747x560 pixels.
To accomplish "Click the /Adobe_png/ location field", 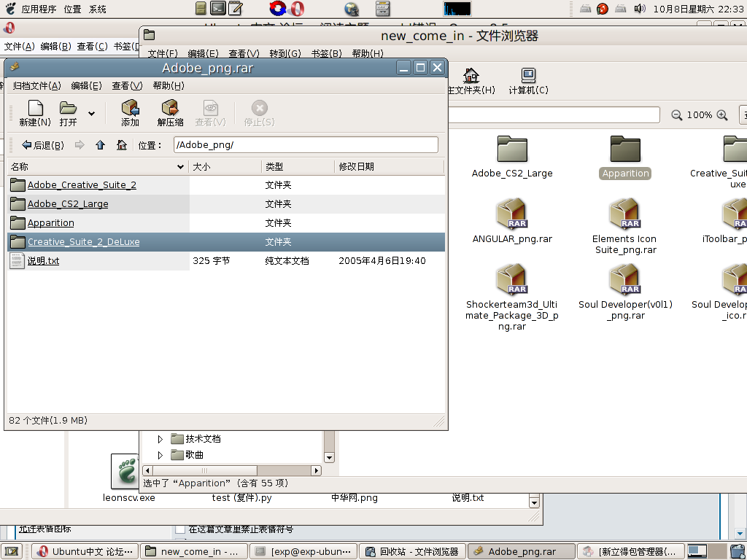I will tap(306, 145).
